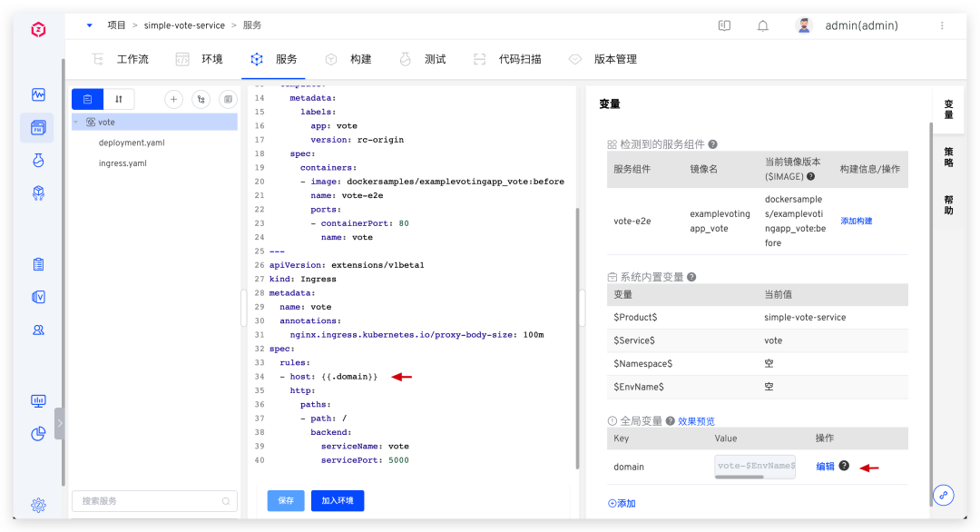
Task: Click help icon beside 检测到的服务组件
Action: pos(713,144)
